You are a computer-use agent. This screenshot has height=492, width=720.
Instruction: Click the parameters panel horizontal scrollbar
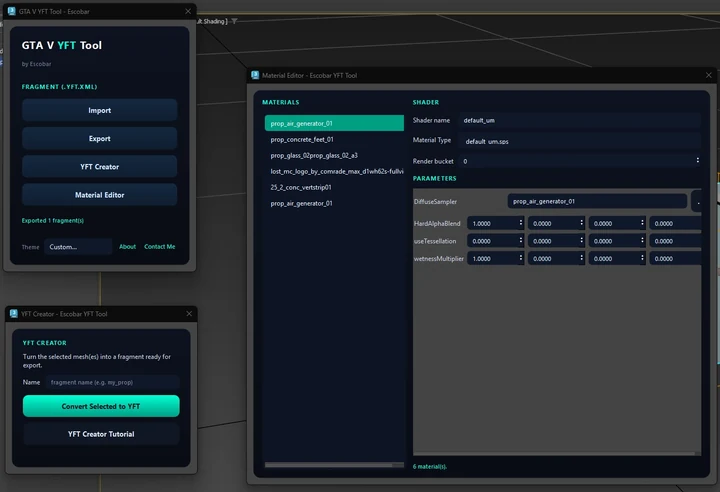point(557,453)
